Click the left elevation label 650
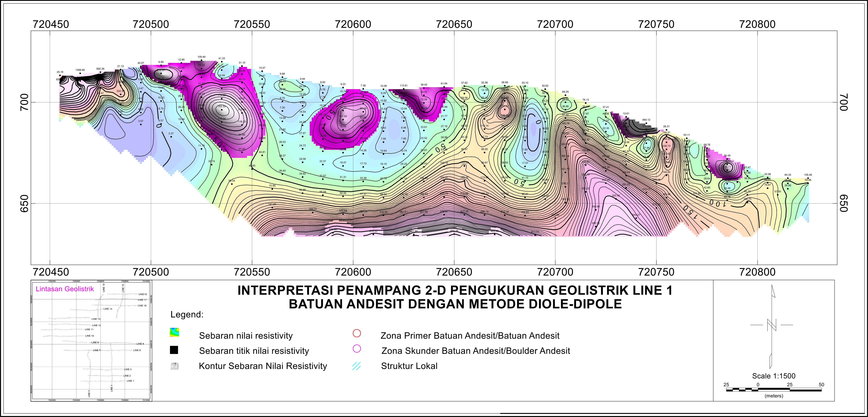This screenshot has height=417, width=868. click(24, 203)
